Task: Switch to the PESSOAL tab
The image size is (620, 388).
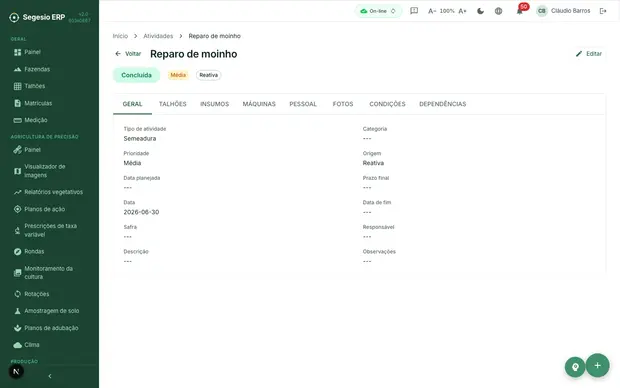Action: tap(303, 104)
